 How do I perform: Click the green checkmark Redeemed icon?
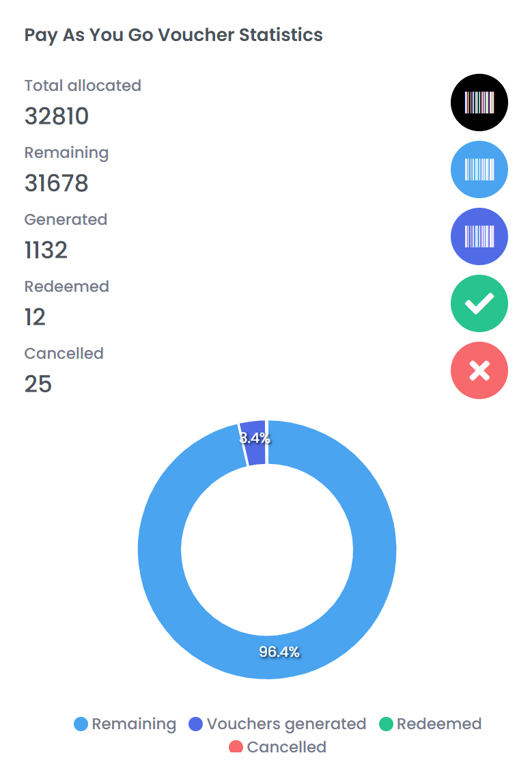tap(479, 303)
